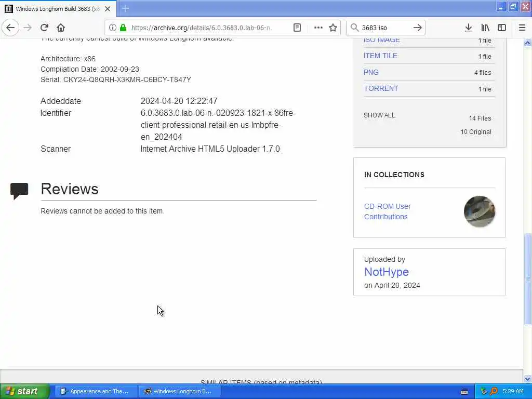Bookmark this page with the star
532x399 pixels.
coord(333,28)
